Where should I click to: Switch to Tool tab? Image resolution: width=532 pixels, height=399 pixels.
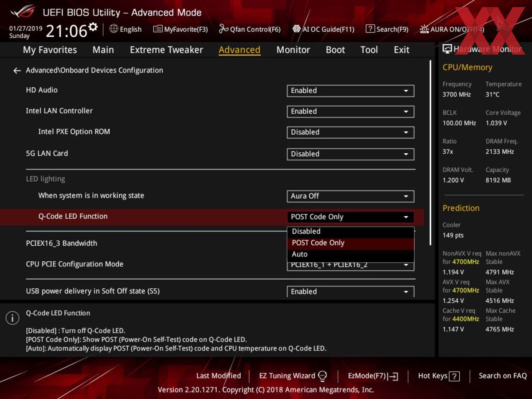pos(369,50)
